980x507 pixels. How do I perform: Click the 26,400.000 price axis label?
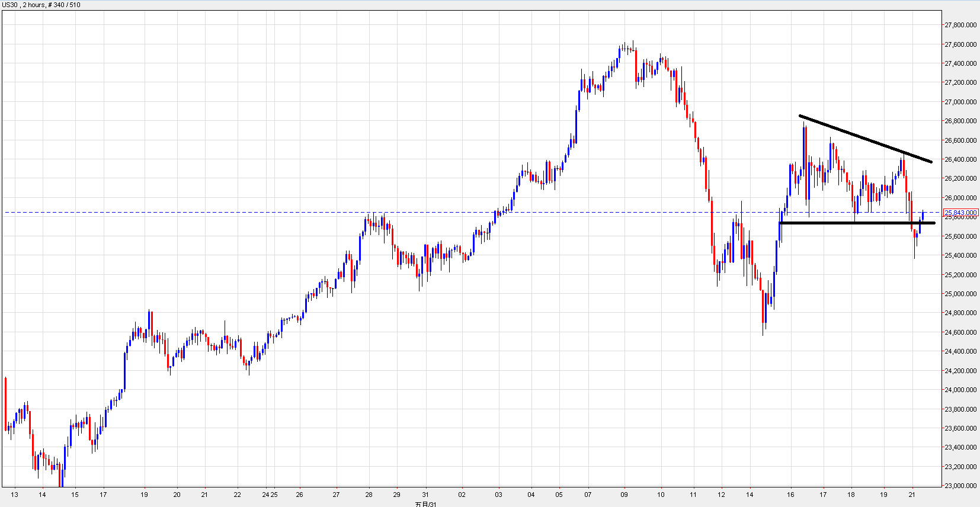point(960,159)
